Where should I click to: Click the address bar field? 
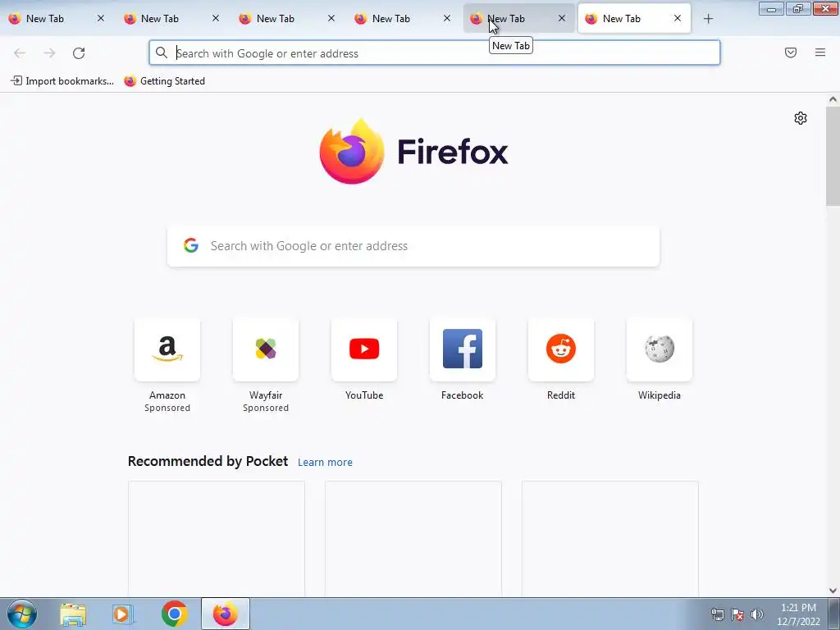(435, 53)
